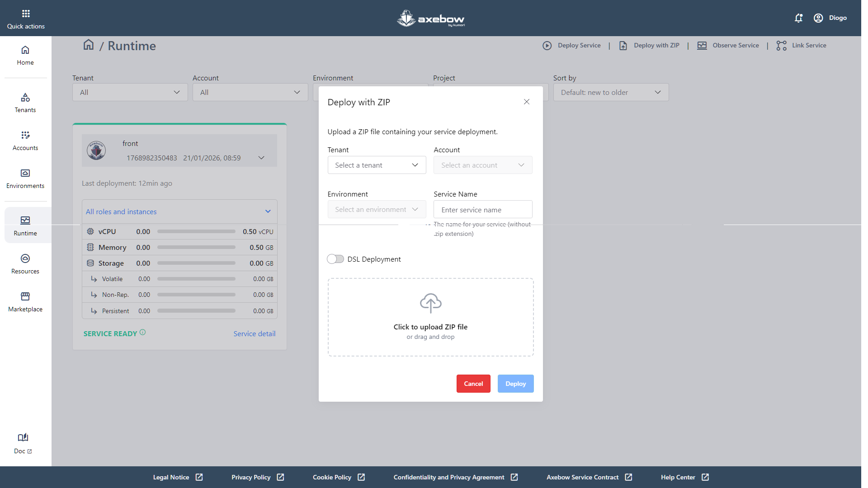The width and height of the screenshot is (868, 488).
Task: Go to Marketplace in sidebar
Action: coord(25,302)
